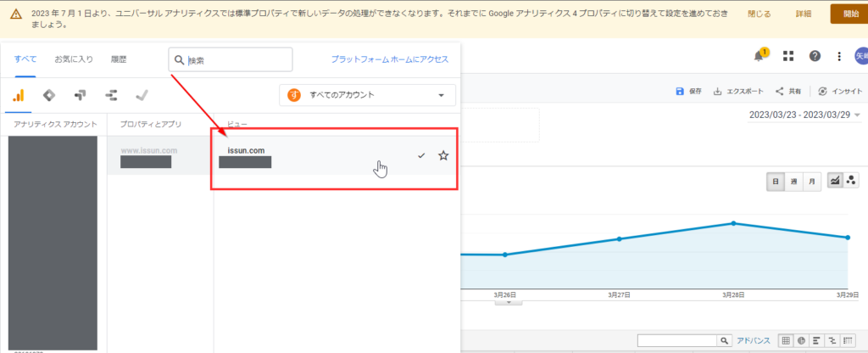Click the 3月26日 data point on chart
This screenshot has width=868, height=353.
point(505,255)
